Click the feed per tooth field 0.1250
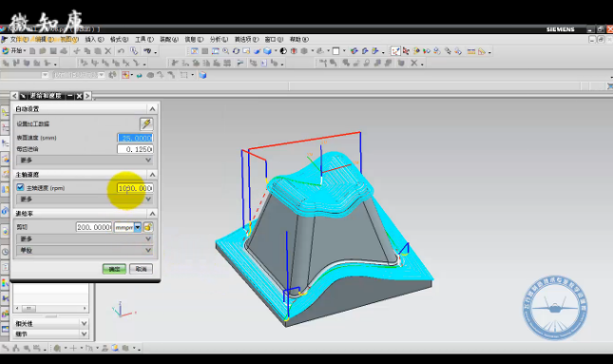 (135, 149)
